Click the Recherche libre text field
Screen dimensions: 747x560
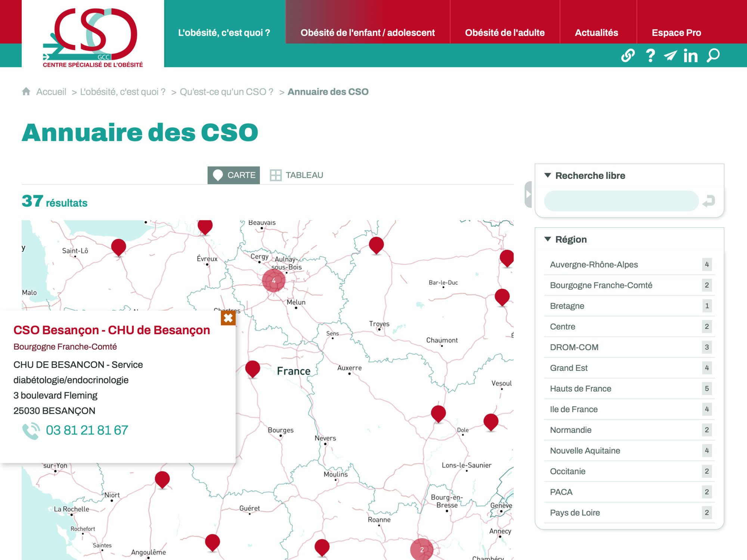pos(621,201)
